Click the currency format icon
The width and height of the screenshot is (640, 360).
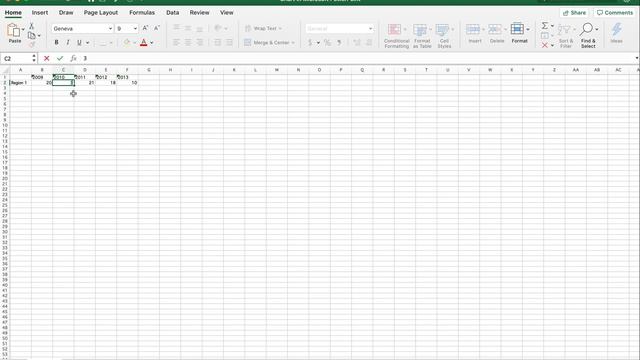click(x=310, y=42)
